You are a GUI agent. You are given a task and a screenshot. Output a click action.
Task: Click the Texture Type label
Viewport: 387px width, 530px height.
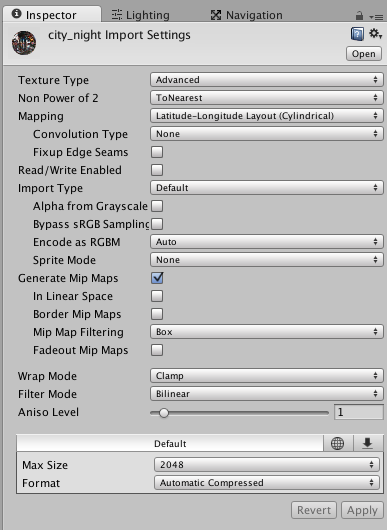coord(53,80)
